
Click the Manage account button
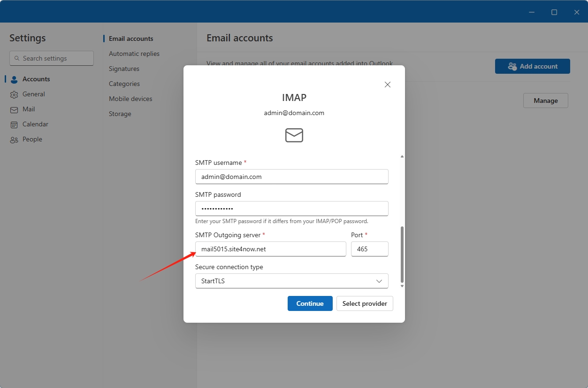coord(545,100)
